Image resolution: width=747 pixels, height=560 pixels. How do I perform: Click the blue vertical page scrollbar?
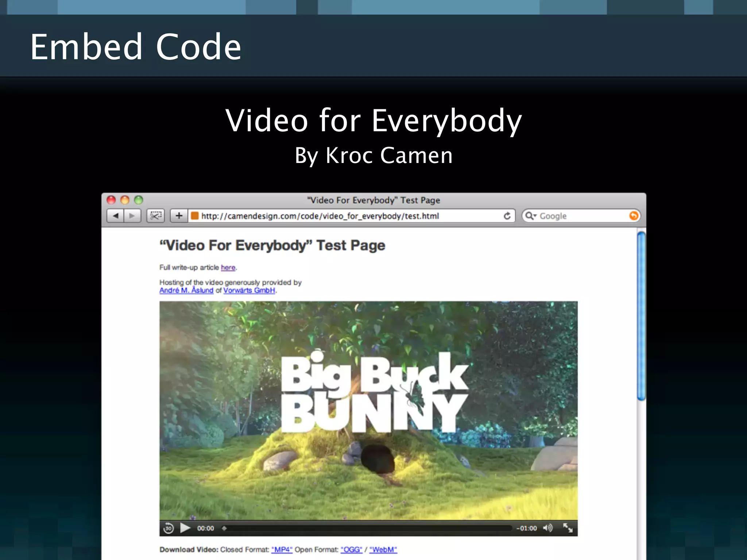point(641,316)
